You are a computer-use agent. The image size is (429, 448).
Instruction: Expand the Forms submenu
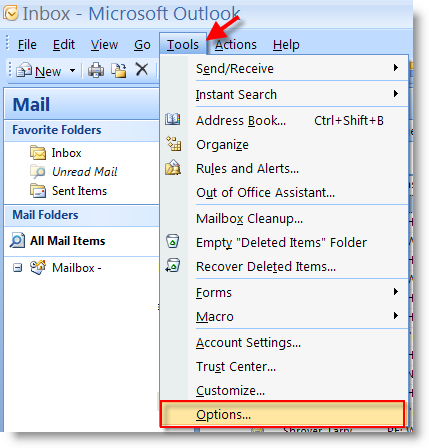284,292
